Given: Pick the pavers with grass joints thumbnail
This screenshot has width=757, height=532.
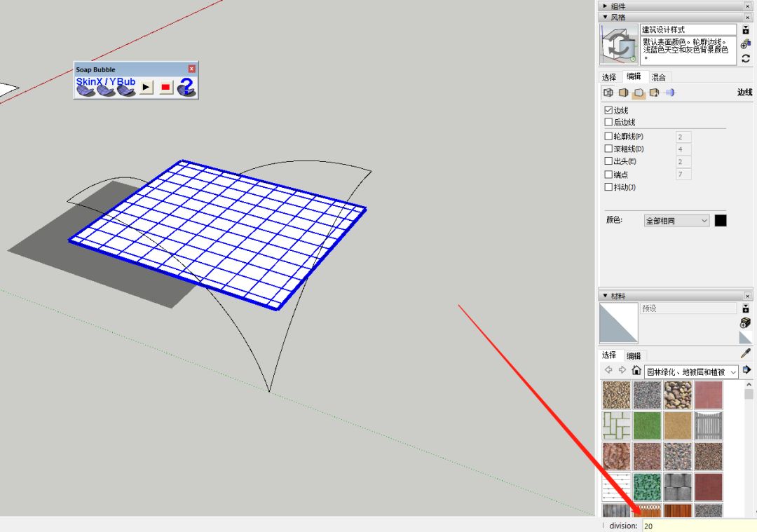Looking at the screenshot, I should (617, 425).
